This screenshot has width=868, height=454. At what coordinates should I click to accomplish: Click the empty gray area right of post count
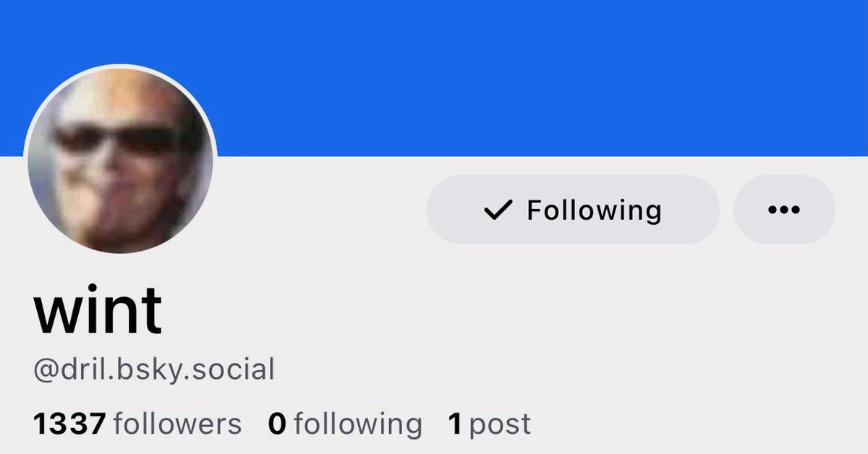tap(694, 424)
